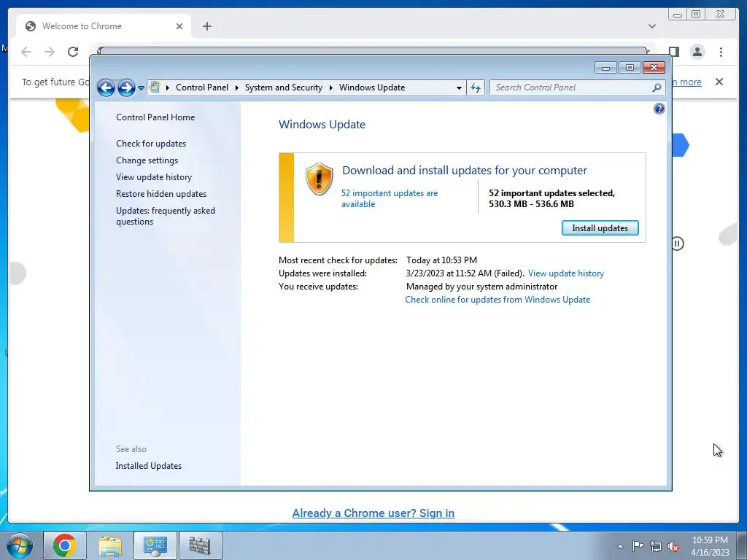The image size is (747, 560).
Task: Select the Welcome to Chrome tab
Action: click(104, 26)
